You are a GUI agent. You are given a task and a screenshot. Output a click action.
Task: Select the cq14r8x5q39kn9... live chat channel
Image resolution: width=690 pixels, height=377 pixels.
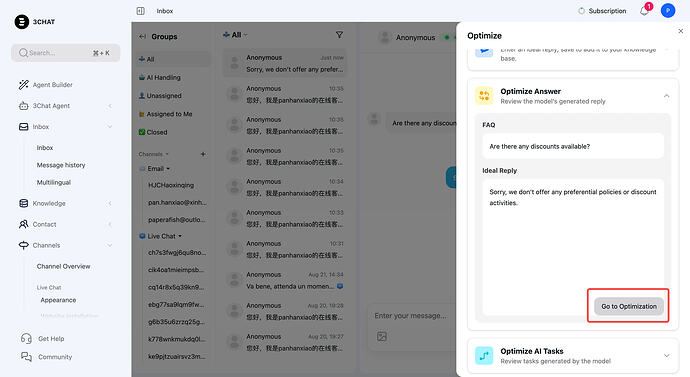point(176,287)
